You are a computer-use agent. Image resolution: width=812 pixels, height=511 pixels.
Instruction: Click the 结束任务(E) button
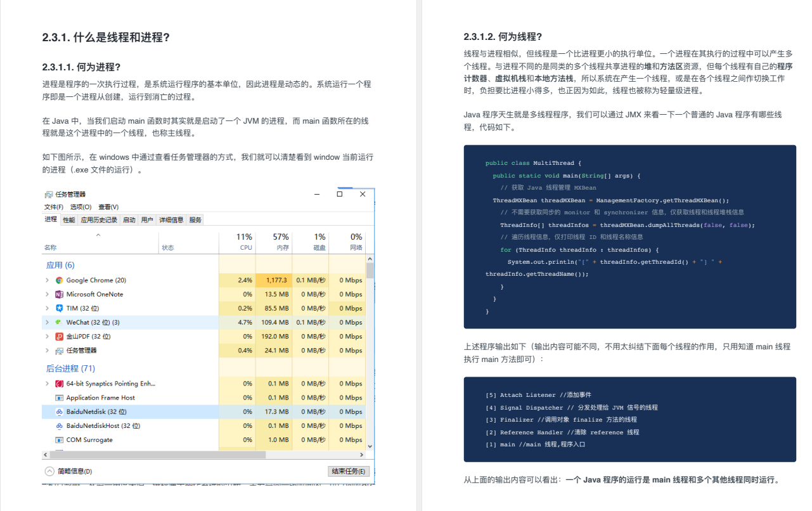tap(349, 471)
